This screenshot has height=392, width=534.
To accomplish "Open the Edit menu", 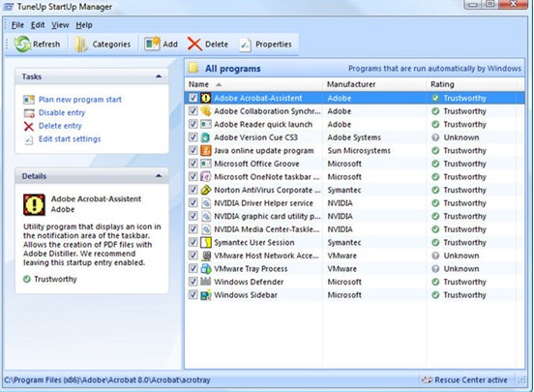I will coord(38,25).
